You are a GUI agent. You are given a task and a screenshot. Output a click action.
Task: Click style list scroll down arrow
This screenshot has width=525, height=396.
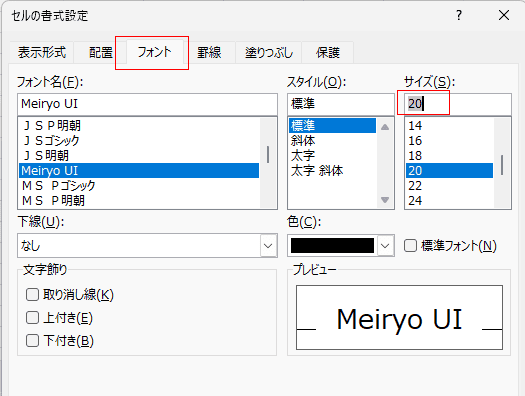click(x=385, y=200)
